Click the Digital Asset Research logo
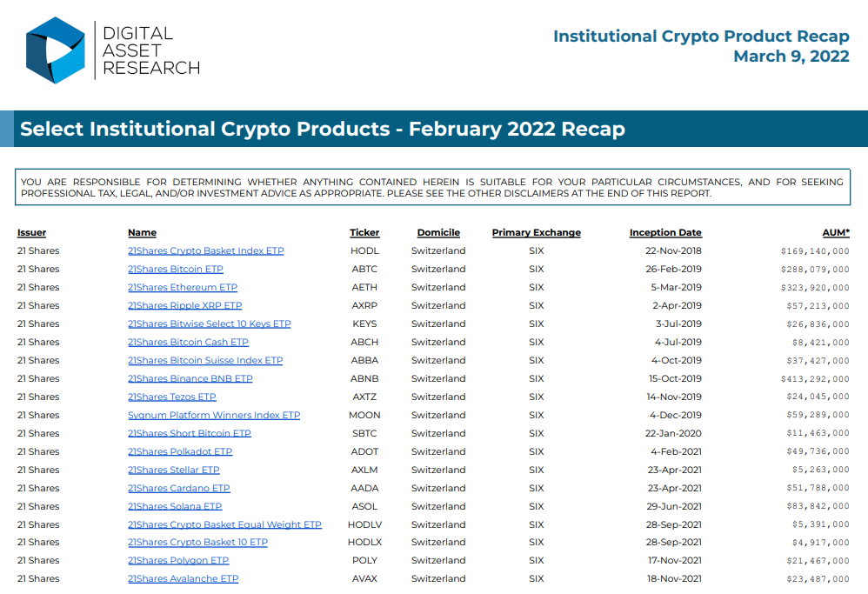Image resolution: width=868 pixels, height=594 pixels. point(113,50)
